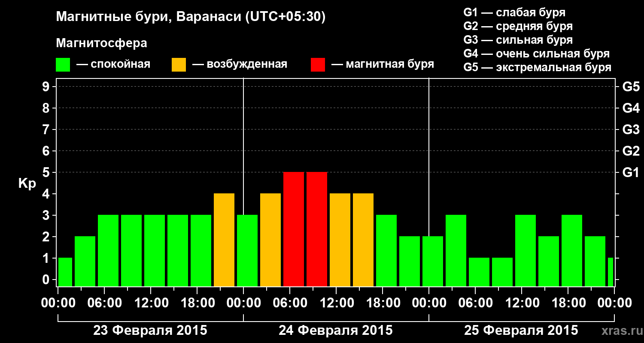Click the '— возбужденная' legend label
This screenshot has width=644, height=343.
(x=240, y=65)
